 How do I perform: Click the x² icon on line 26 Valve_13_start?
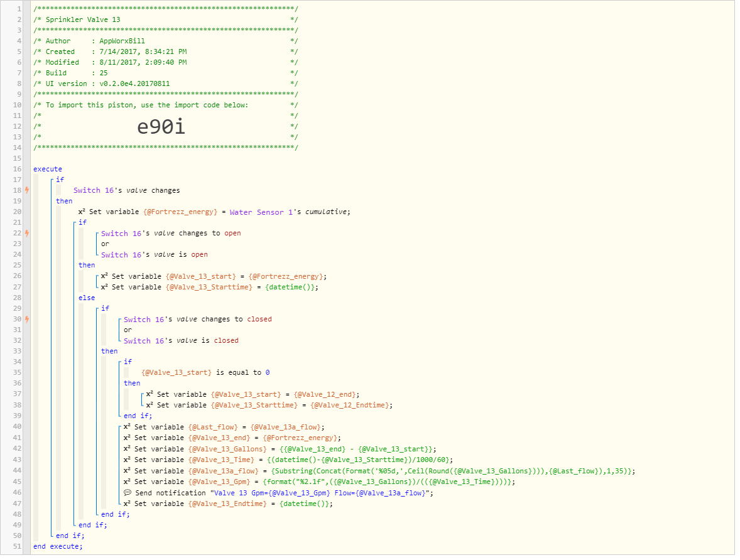(104, 276)
